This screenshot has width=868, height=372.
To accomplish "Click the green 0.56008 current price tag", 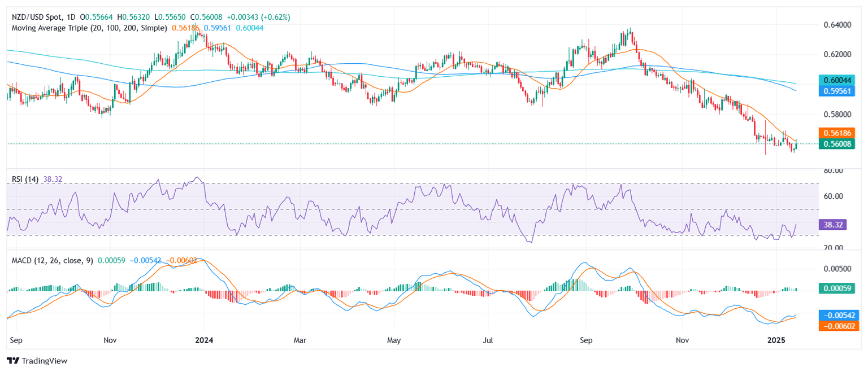I will pyautogui.click(x=839, y=144).
